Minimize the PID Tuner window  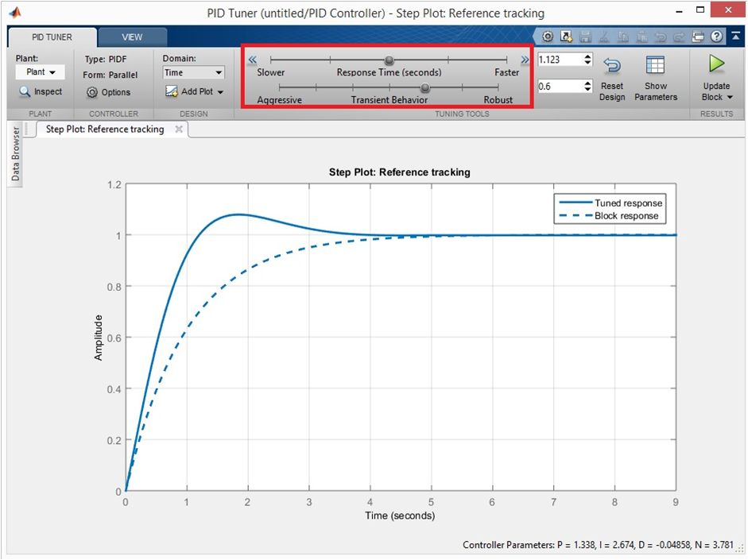tap(679, 10)
